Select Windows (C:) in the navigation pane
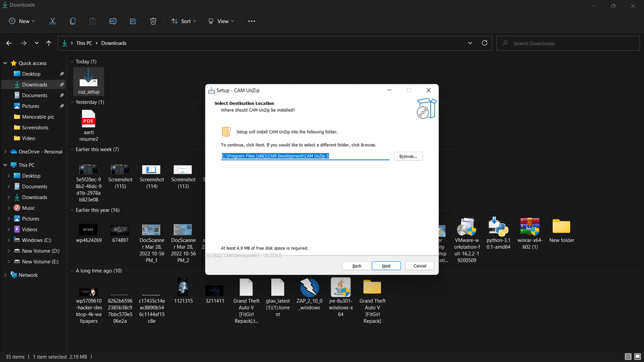This screenshot has width=644, height=362. [36, 240]
